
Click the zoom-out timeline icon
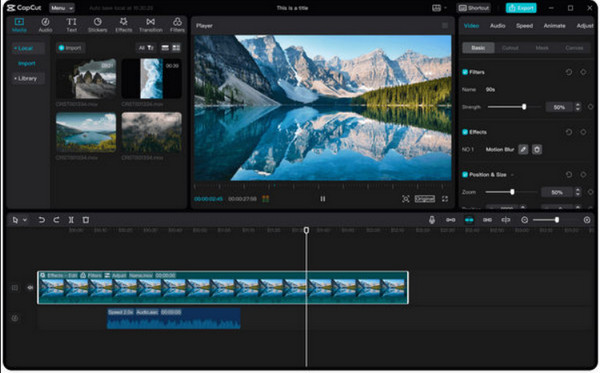525,220
